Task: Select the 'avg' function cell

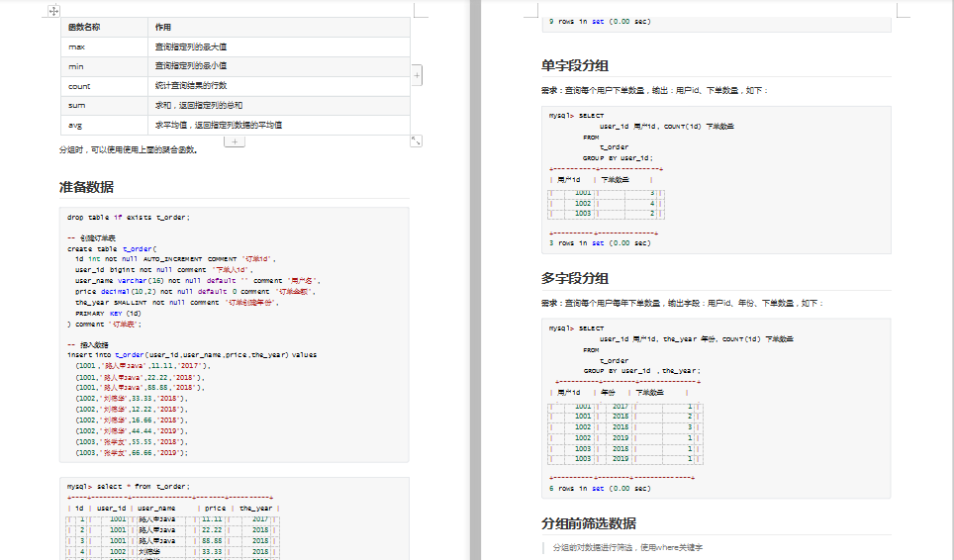Action: [x=104, y=126]
